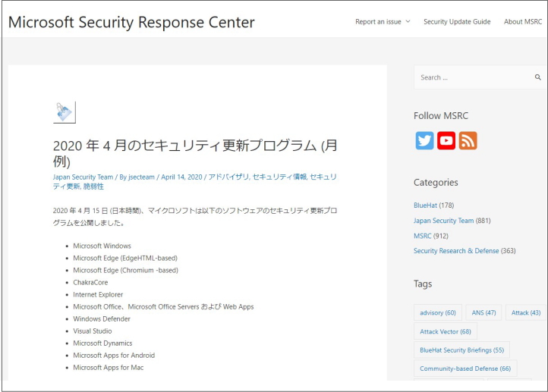548x392 pixels.
Task: Click the advisory (60) tag
Action: [438, 312]
